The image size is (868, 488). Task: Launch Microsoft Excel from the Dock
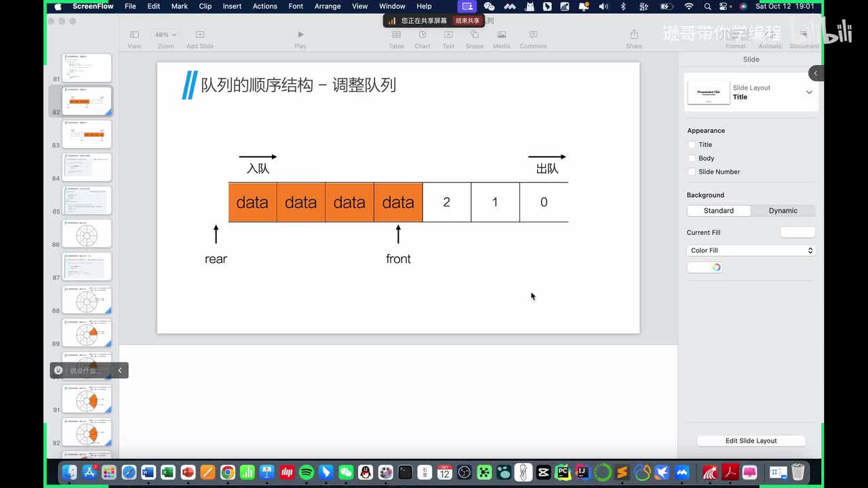pos(168,472)
